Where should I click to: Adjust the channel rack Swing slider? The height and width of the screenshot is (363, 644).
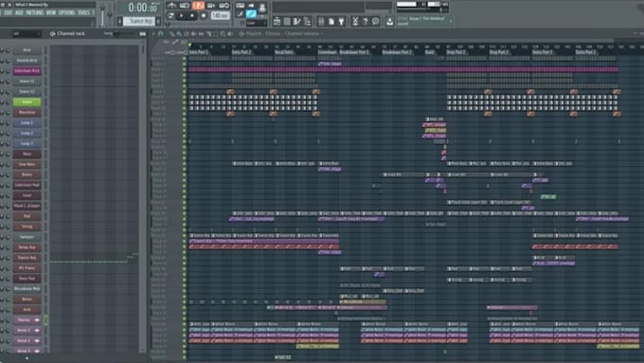pos(124,34)
